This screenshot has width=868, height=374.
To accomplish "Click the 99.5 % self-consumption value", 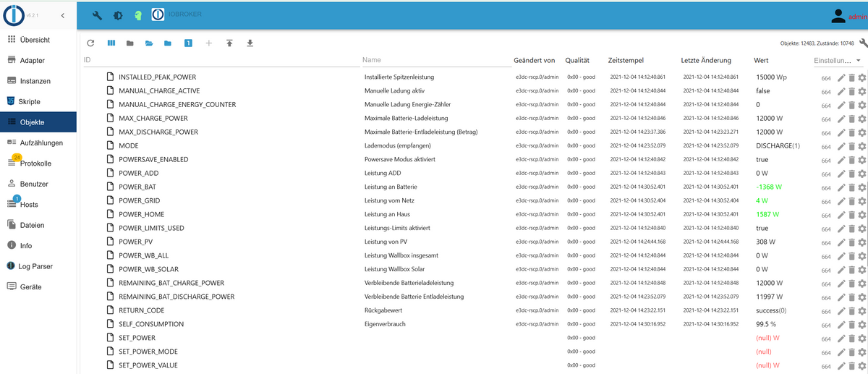I will click(x=766, y=325).
